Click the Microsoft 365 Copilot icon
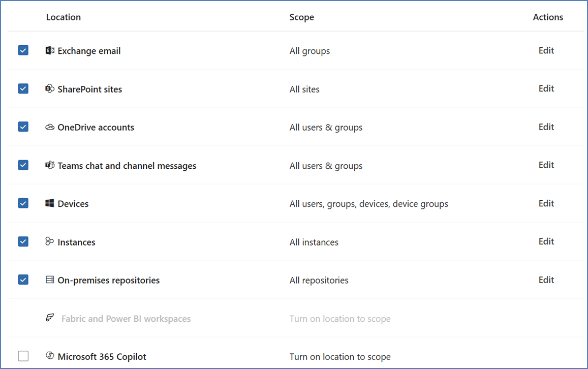Image resolution: width=588 pixels, height=369 pixels. coord(50,356)
